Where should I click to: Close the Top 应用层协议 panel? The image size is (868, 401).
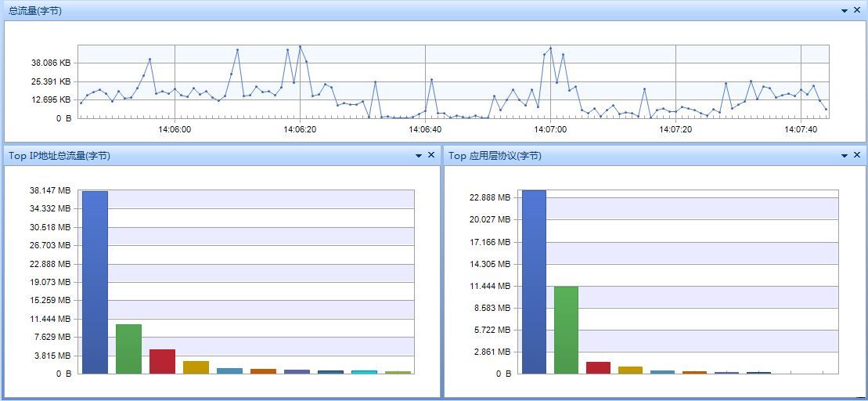tap(856, 156)
